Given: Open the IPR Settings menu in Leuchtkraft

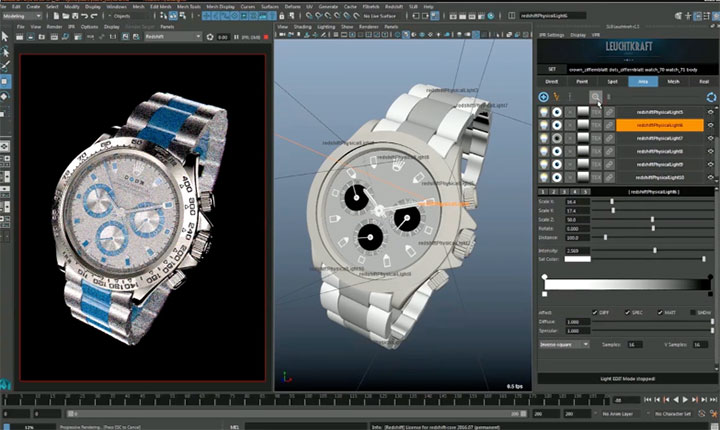Looking at the screenshot, I should pos(551,35).
